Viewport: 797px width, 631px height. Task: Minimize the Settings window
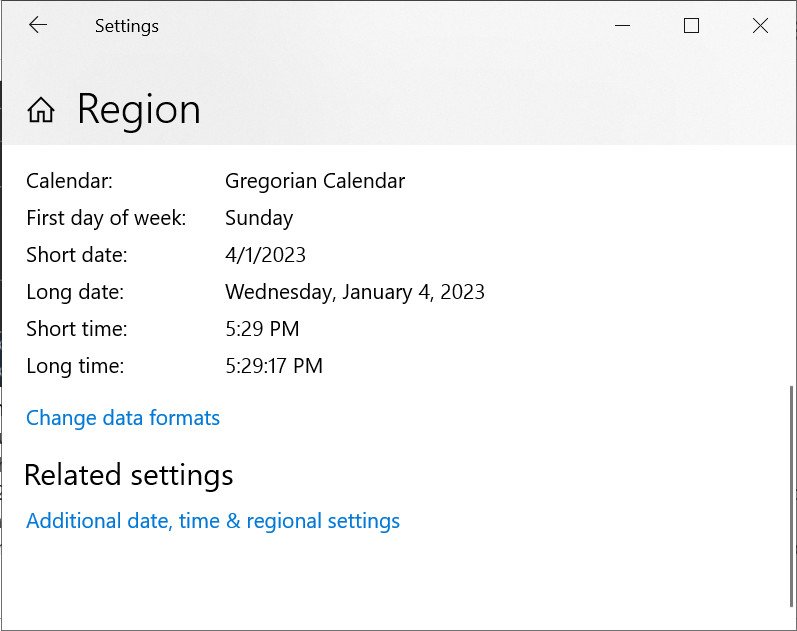(621, 26)
